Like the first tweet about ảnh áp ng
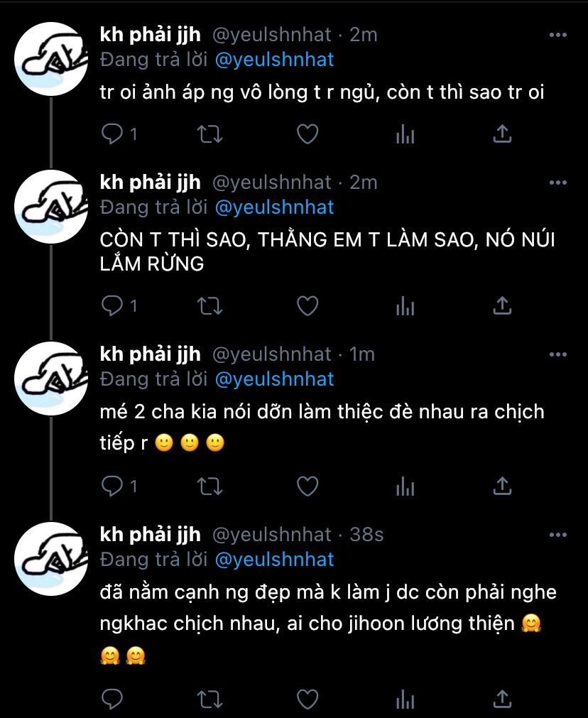This screenshot has width=588, height=718. (307, 134)
